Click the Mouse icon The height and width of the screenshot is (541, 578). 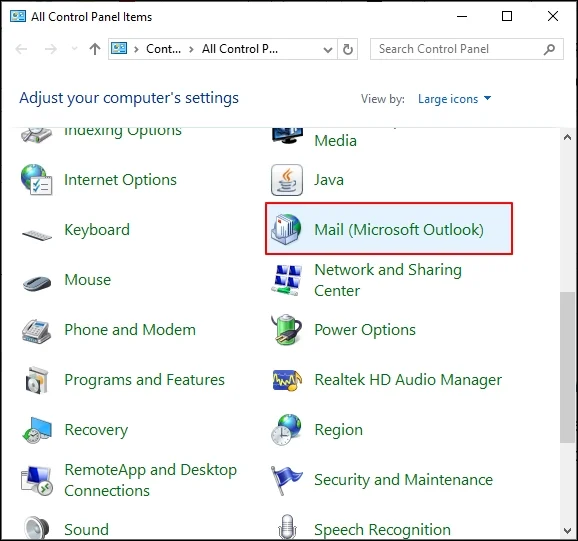coord(37,283)
